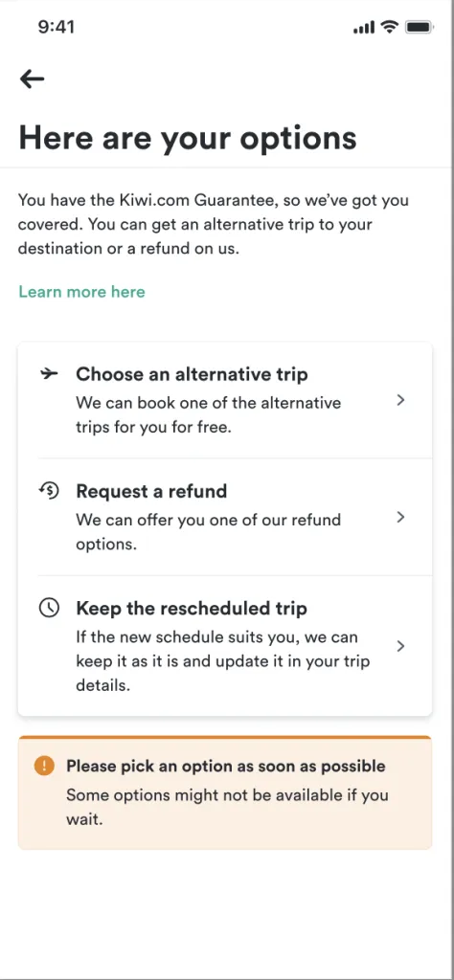Screen dimensions: 454x980
Task: Click the airplane icon beside alternative trip
Action: coord(49,374)
